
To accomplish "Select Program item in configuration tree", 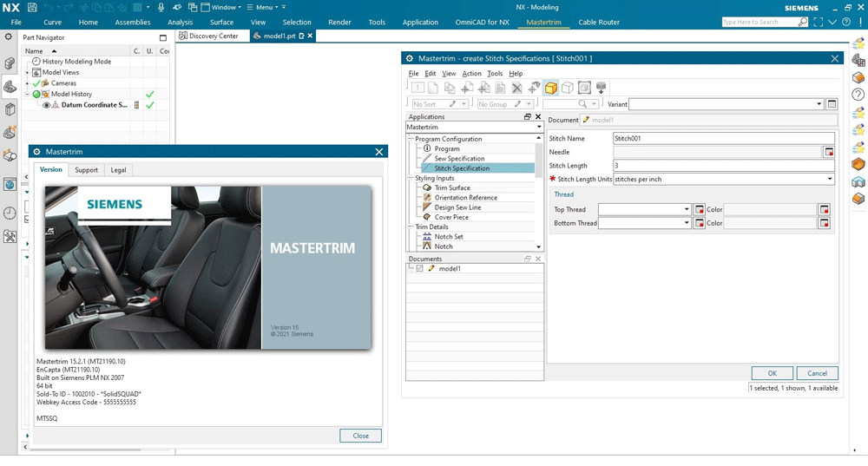I will (x=447, y=149).
